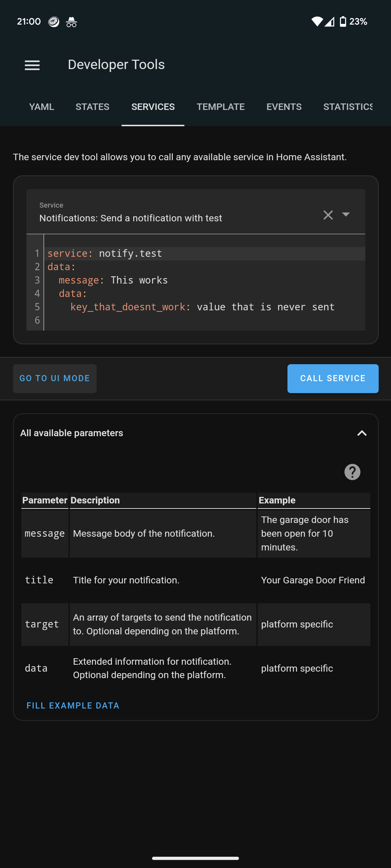Click the 'message' parameter cell

click(x=45, y=533)
